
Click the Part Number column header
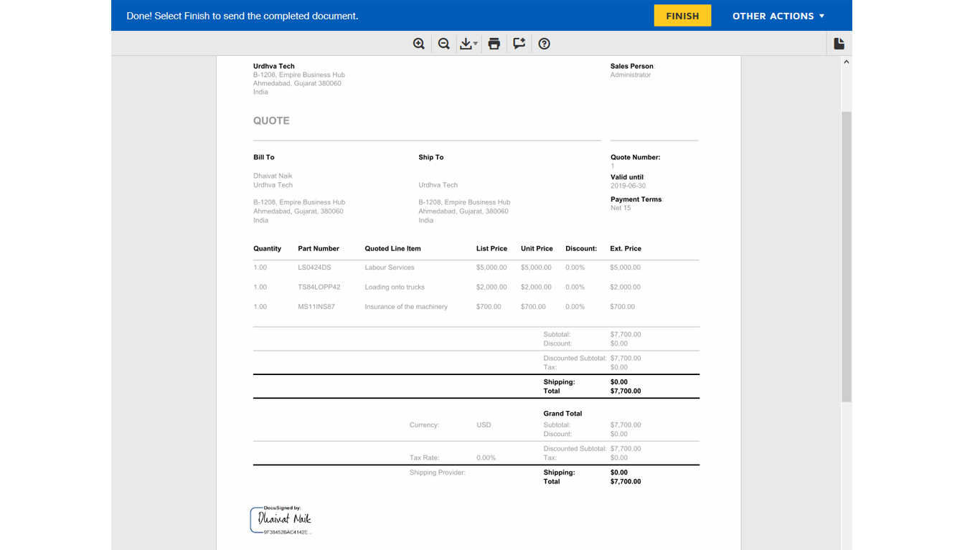click(319, 249)
